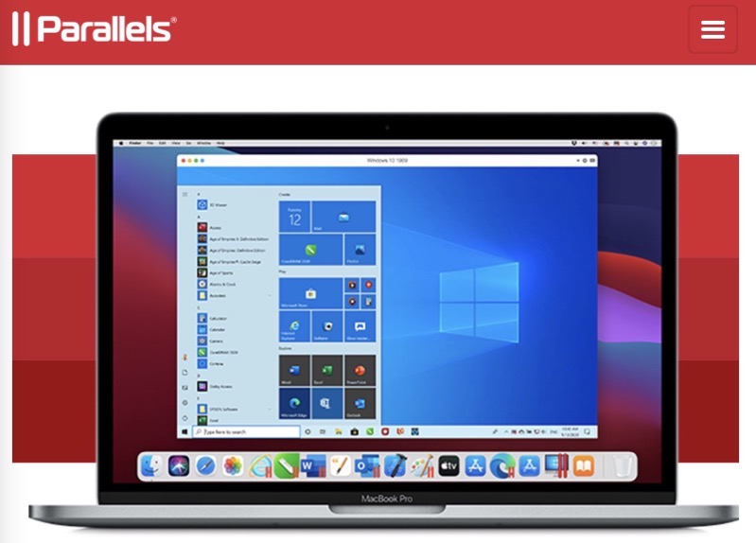Viewport: 756px width, 543px height.
Task: Open Action Center on Windows taskbar
Action: point(587,431)
